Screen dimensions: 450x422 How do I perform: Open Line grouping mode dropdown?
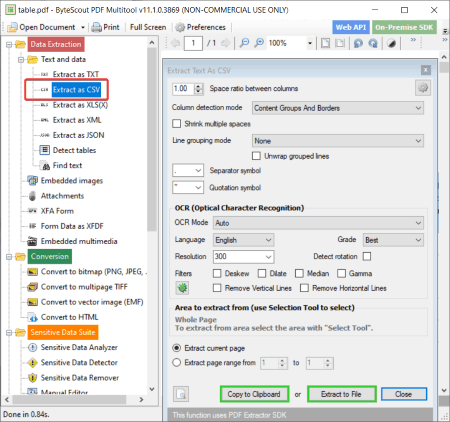tap(338, 141)
